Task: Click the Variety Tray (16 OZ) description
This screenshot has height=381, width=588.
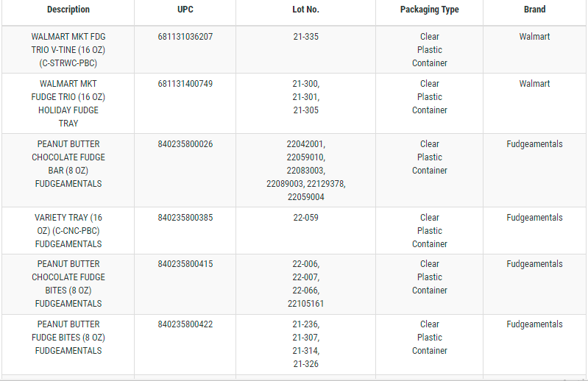Action: [68, 231]
